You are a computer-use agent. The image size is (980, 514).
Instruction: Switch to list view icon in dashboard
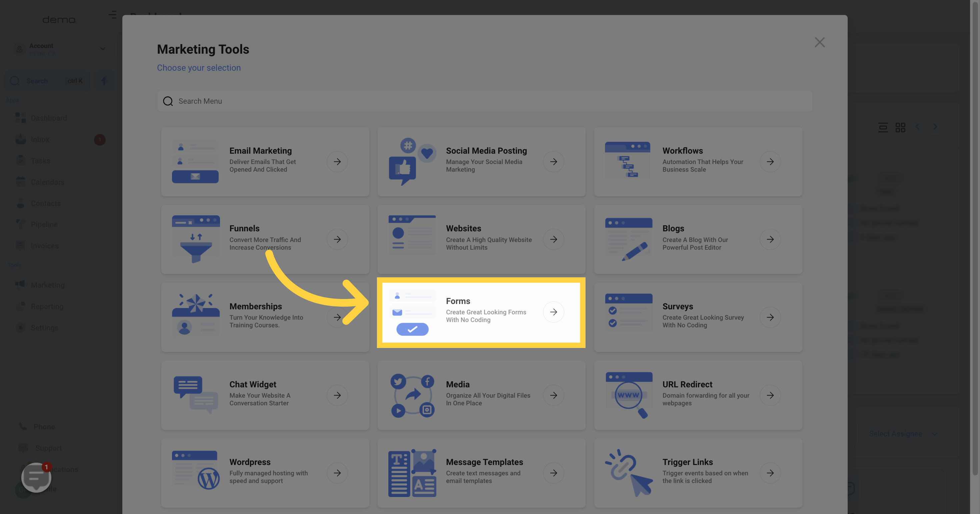(x=883, y=127)
